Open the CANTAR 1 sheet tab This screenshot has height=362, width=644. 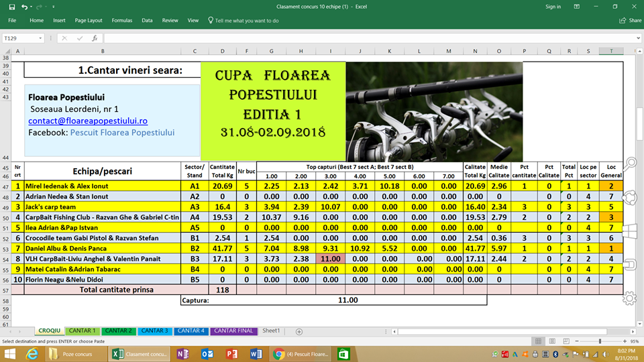[x=82, y=330]
